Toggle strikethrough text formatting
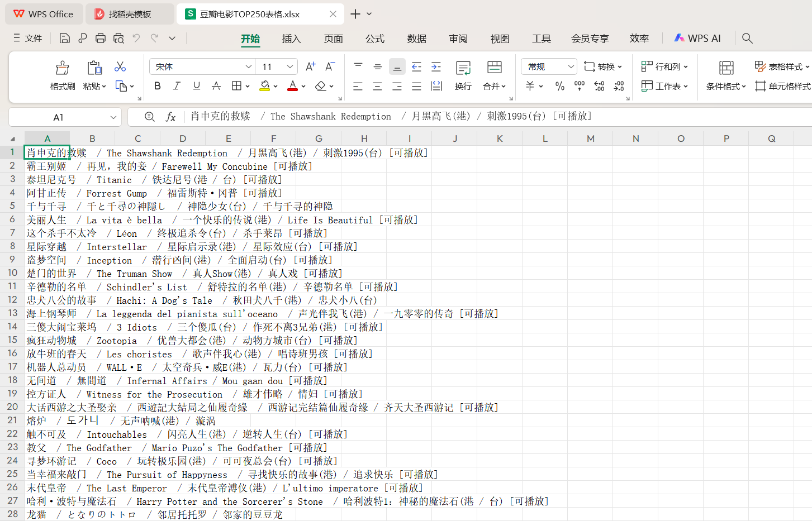 pyautogui.click(x=216, y=86)
